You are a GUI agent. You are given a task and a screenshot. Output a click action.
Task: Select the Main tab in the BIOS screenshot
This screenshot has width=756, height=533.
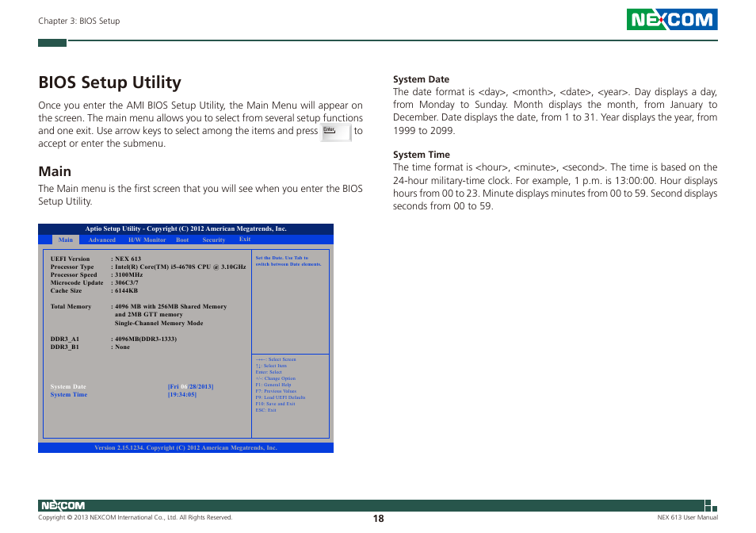pos(65,240)
